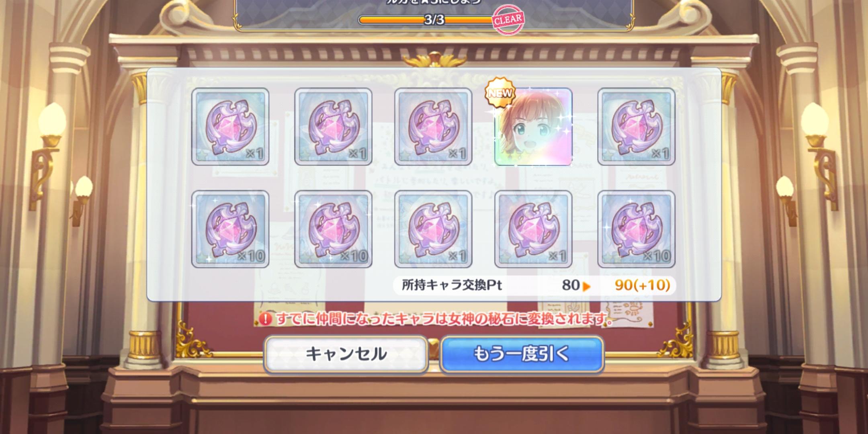This screenshot has width=868, height=434.
Task: Select the fourth bottom-row goddess stone ×1
Action: coord(533,229)
